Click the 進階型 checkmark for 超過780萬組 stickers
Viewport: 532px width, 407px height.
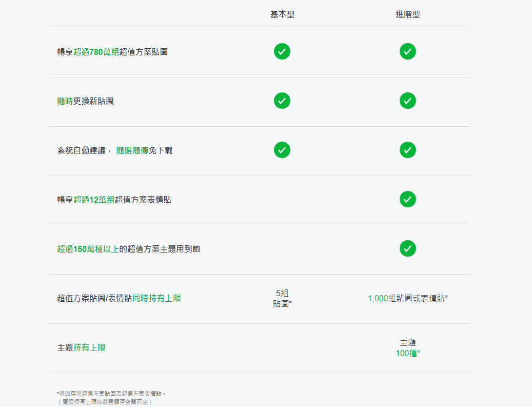[407, 51]
